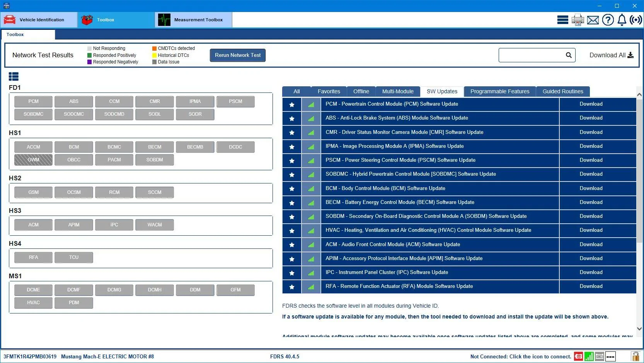Select the SODCMD module on FD1

point(114,114)
